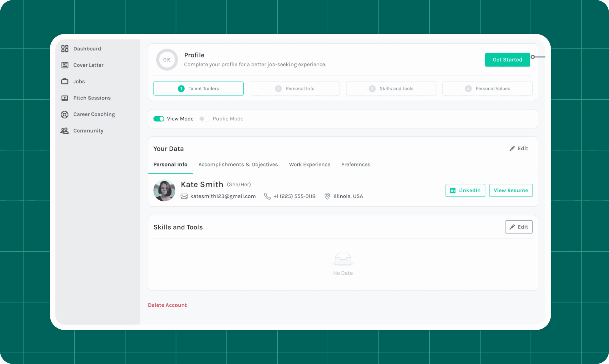609x364 pixels.
Task: Open the Personal Values step
Action: (487, 88)
